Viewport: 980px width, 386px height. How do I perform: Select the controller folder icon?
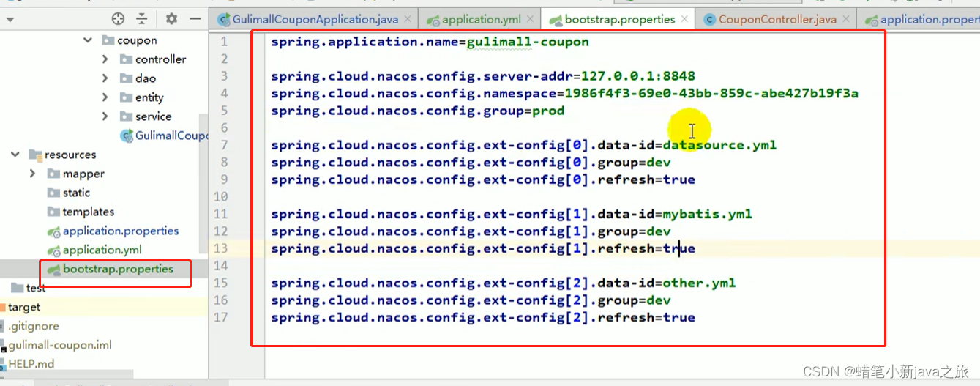pos(126,59)
